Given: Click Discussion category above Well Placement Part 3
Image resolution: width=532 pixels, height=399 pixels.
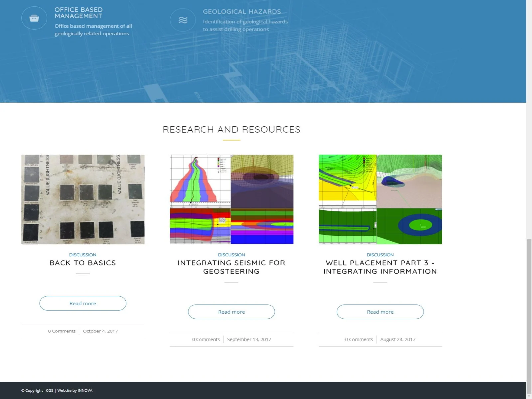Looking at the screenshot, I should point(380,255).
